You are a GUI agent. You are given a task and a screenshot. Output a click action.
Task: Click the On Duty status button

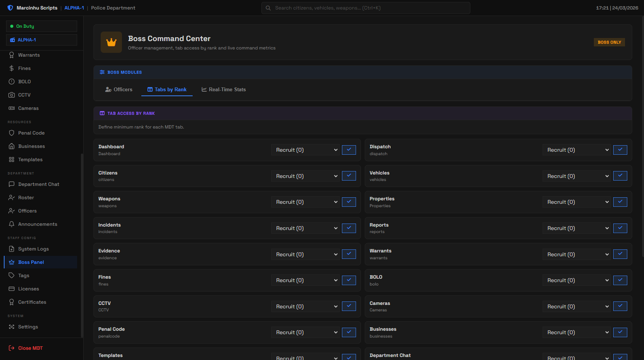(41, 26)
